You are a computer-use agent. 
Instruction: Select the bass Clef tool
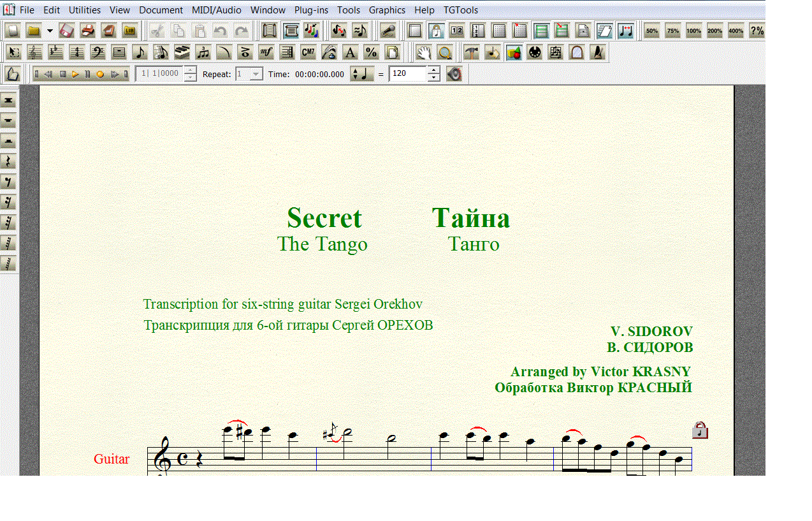click(x=98, y=52)
